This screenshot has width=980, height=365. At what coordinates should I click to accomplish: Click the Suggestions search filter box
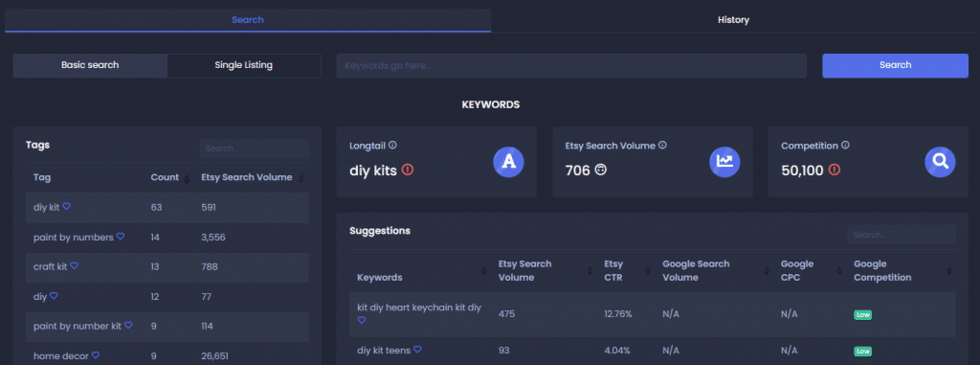coord(901,236)
